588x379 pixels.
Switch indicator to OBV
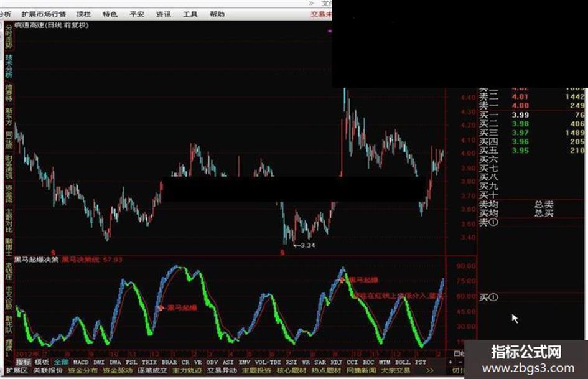(212, 362)
